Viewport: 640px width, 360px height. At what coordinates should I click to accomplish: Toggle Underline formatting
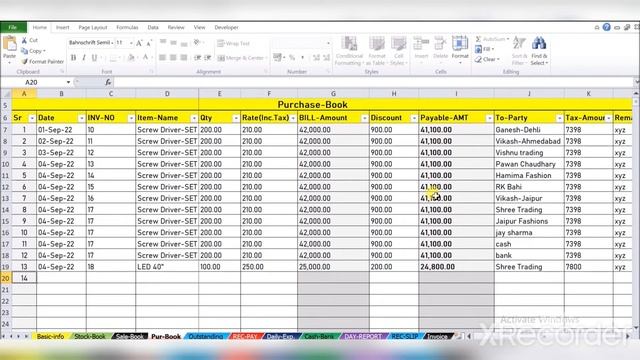(x=94, y=58)
